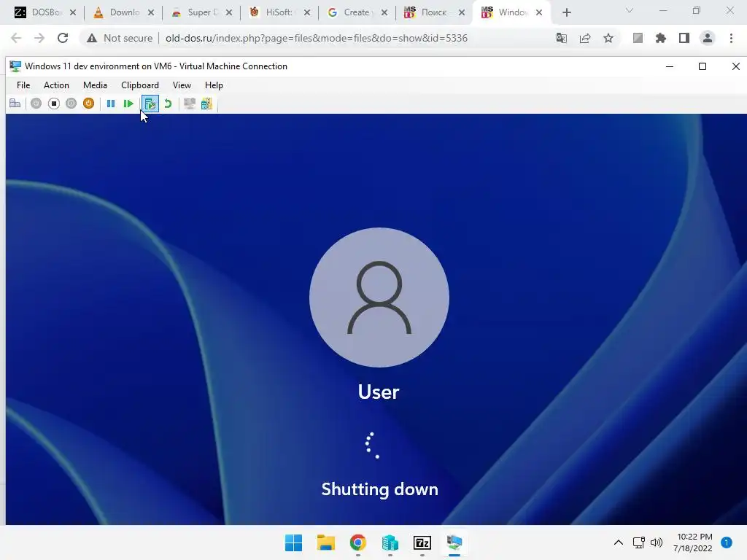Screen dimensions: 747x560
Task: Open Hyper-V Manager taskbar icon
Action: tap(390, 542)
